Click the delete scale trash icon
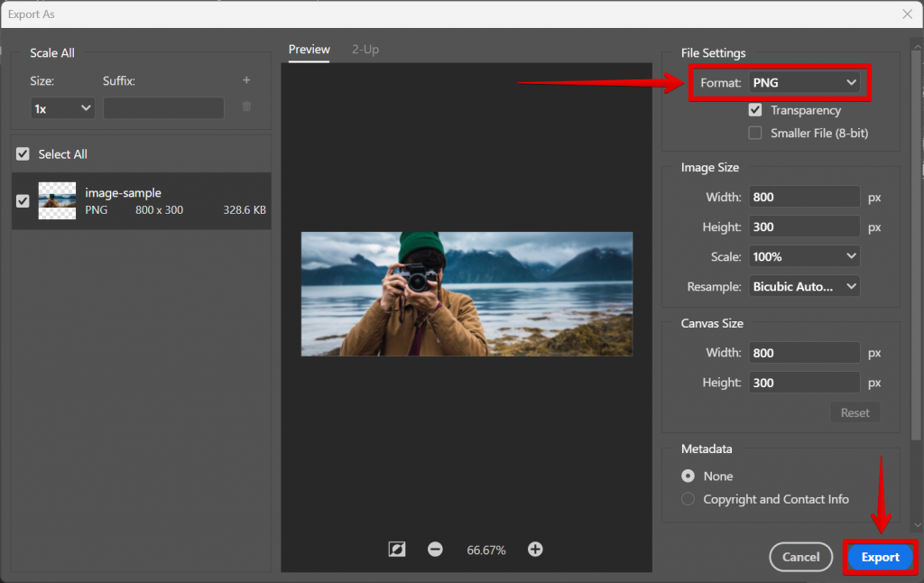Screen dimensions: 924x583 click(246, 107)
